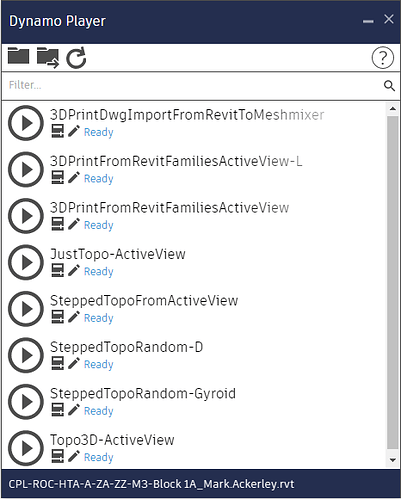Viewport: 401px width, 499px height.
Task: Refresh the script list with circular arrow icon
Action: pos(76,58)
